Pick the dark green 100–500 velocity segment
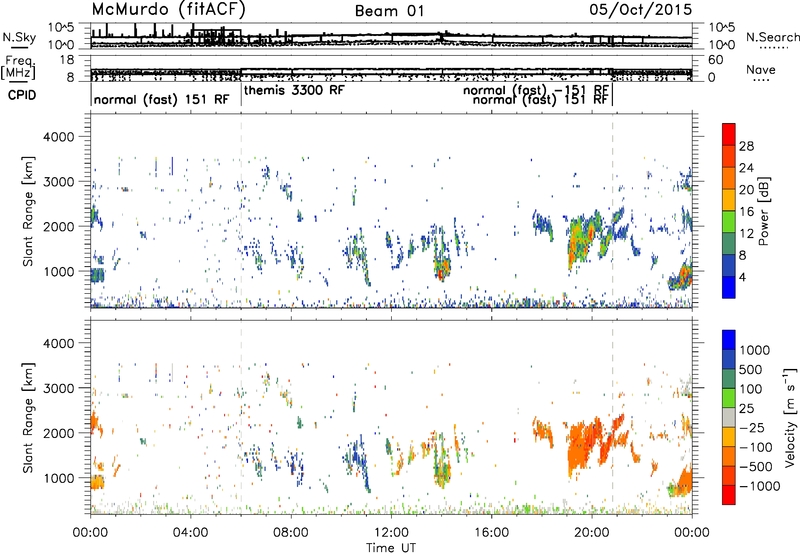The image size is (800, 554). [729, 379]
